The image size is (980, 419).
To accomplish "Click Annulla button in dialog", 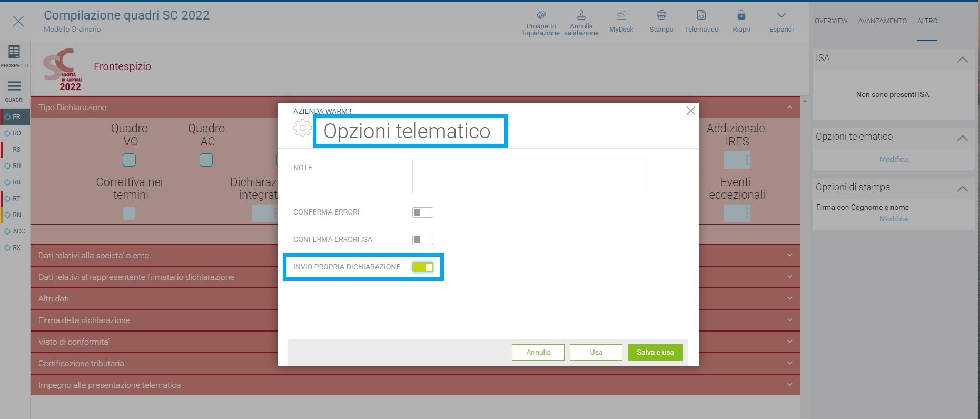I will point(538,353).
